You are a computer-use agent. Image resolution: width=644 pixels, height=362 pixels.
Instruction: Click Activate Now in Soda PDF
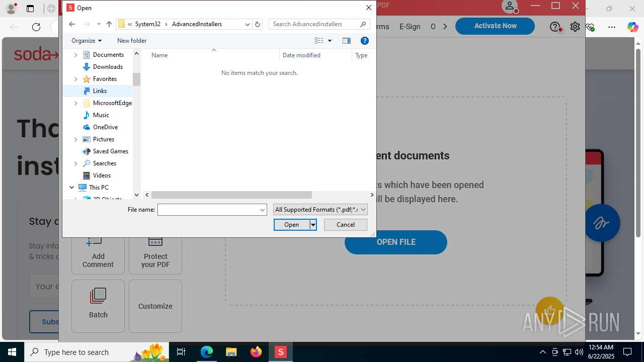tap(495, 26)
